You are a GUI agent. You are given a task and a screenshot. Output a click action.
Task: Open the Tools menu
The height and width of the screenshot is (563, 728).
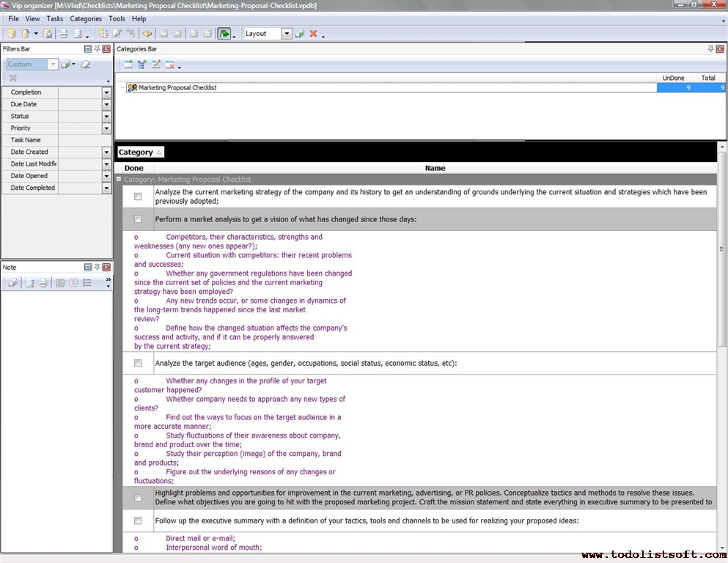pyautogui.click(x=117, y=18)
